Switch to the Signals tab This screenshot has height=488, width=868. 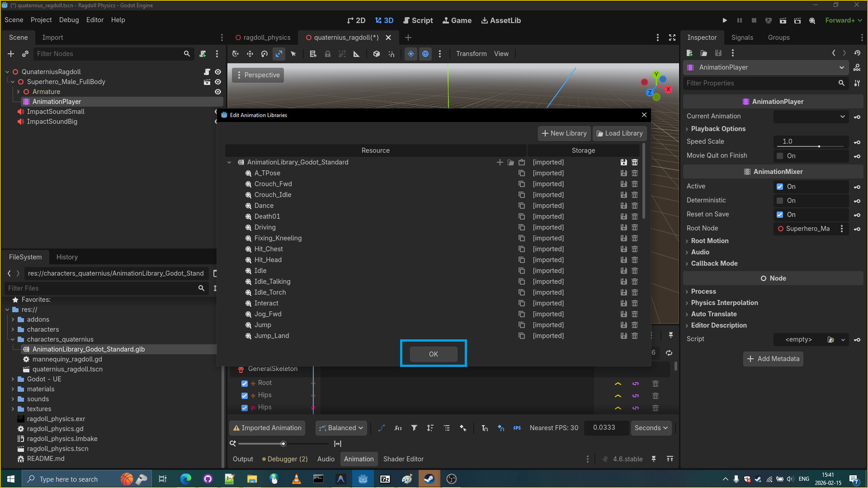coord(742,38)
